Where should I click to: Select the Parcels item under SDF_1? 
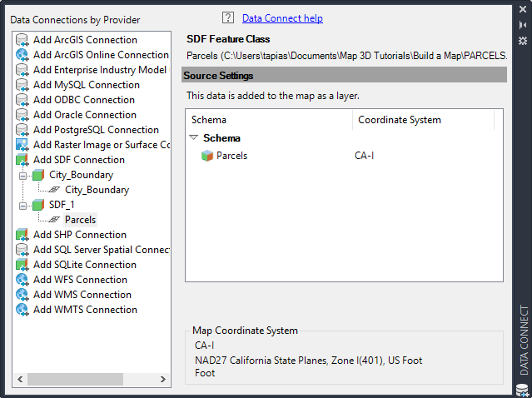coord(80,220)
